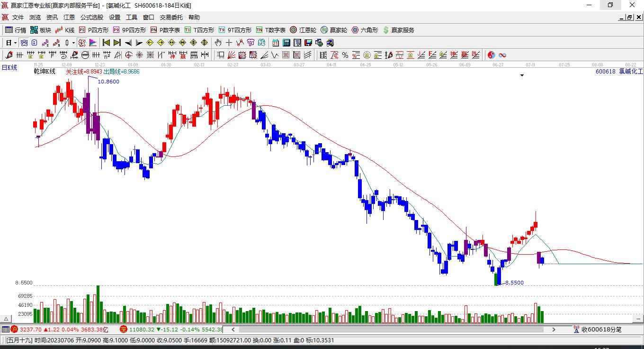Click the pen tool at drawing toolbar start

(x=9, y=55)
